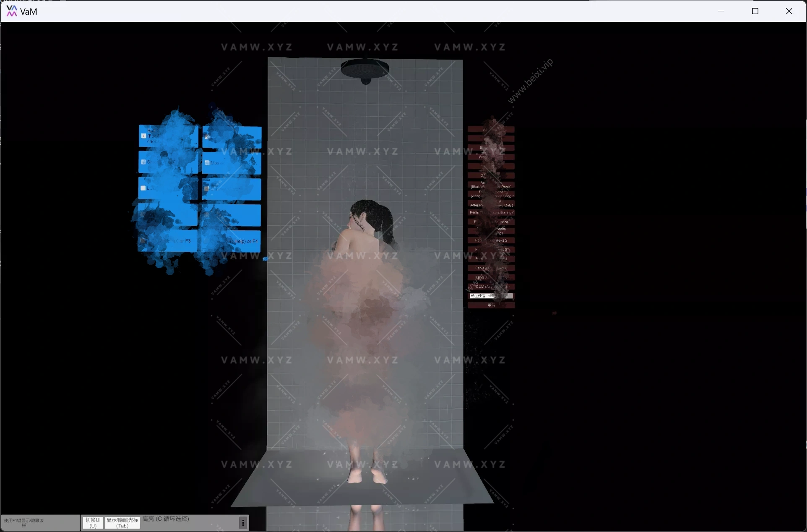Trigger the CUM (Ass) animation button
This screenshot has height=532, width=807.
491,286
